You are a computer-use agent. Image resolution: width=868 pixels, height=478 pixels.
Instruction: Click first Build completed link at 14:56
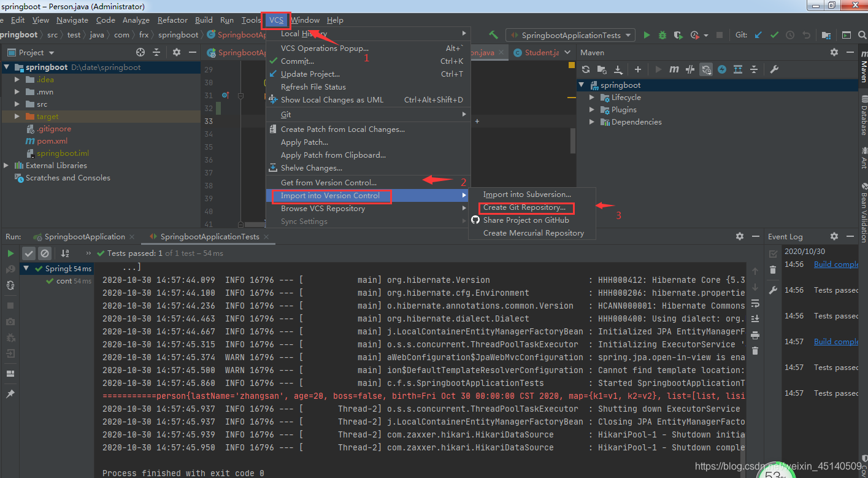[836, 264]
